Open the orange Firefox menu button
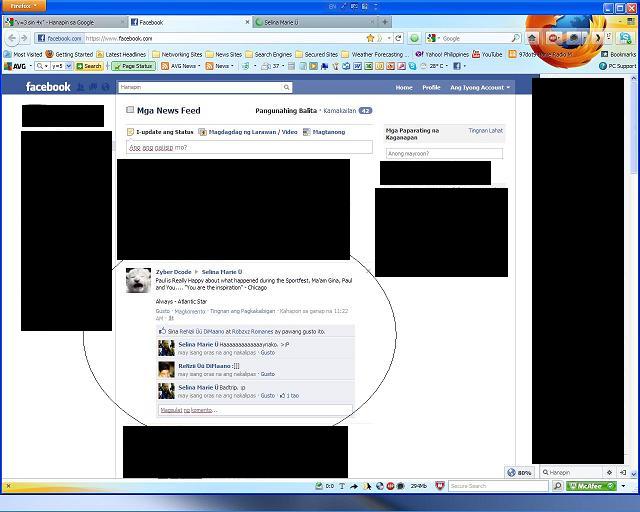The width and height of the screenshot is (640, 512). (23, 6)
